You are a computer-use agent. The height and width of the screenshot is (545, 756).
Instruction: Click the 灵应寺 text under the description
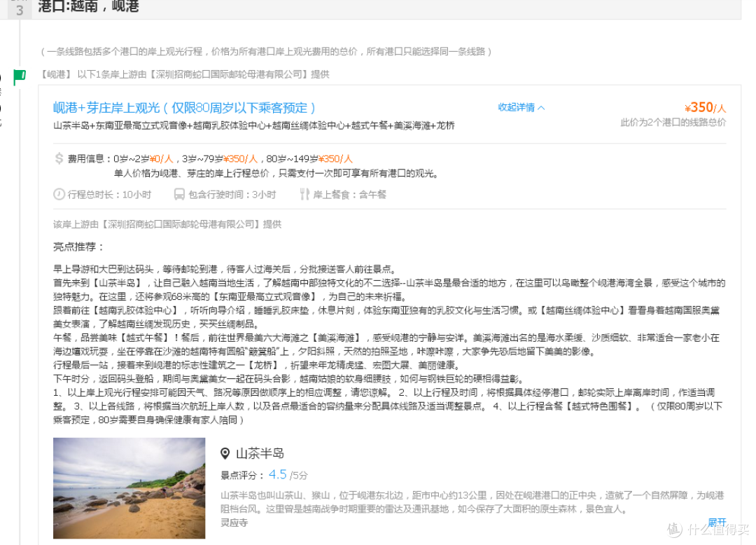(x=234, y=523)
